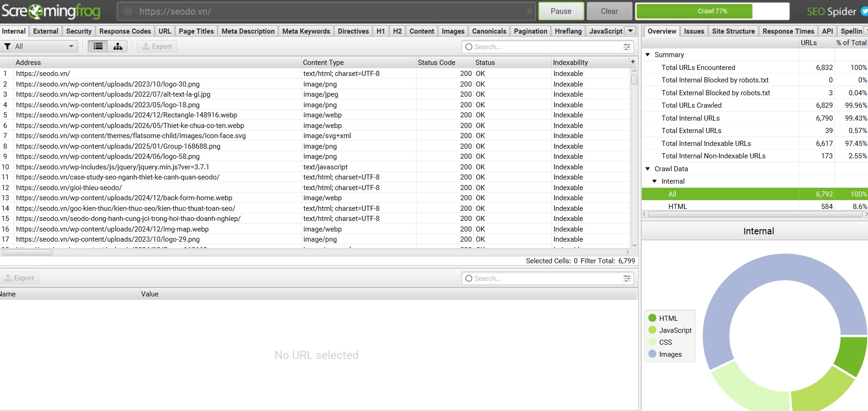Click the Crawl 77% progress bar
This screenshot has width=868, height=411.
click(712, 11)
